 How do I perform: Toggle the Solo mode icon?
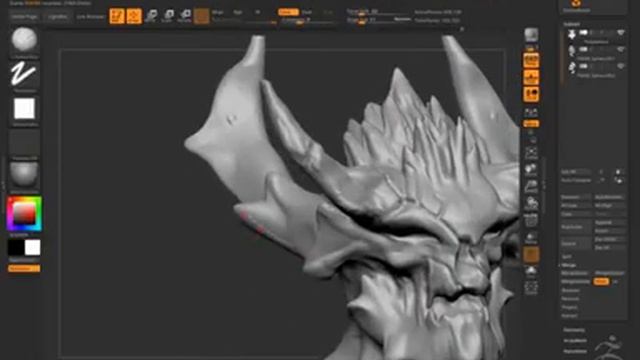pyautogui.click(x=531, y=271)
